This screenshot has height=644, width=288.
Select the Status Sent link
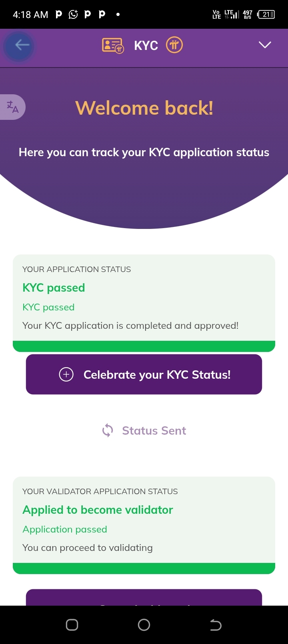154,431
